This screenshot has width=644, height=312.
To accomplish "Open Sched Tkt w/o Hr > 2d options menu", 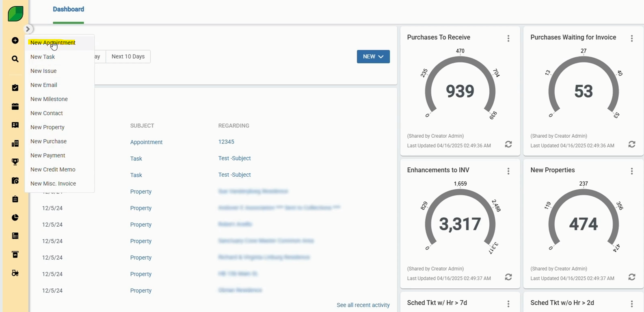I will point(632,304).
